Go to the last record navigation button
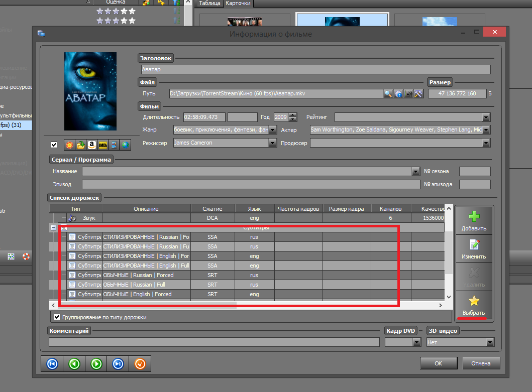Screen dimensions: 532x392 pos(118,364)
